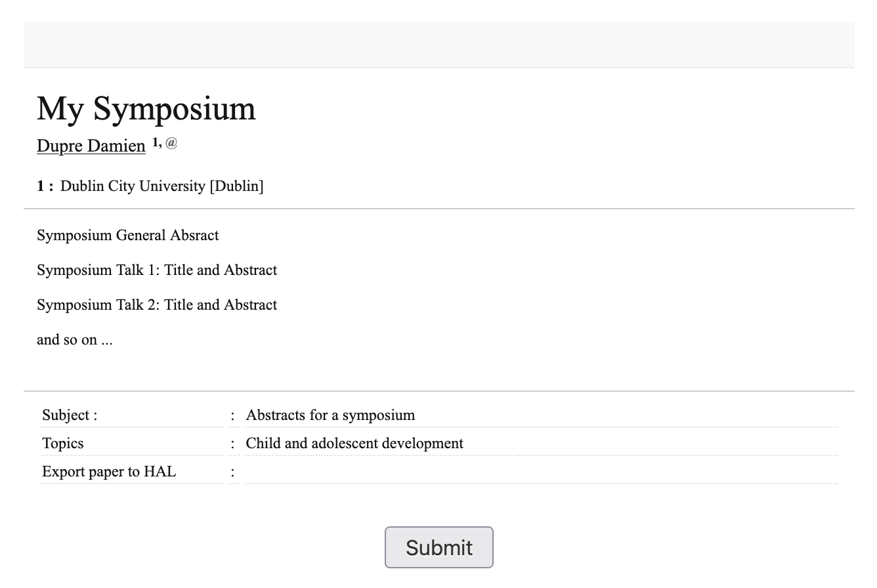This screenshot has height=588, width=877.
Task: Click the My Symposium title heading
Action: click(146, 108)
